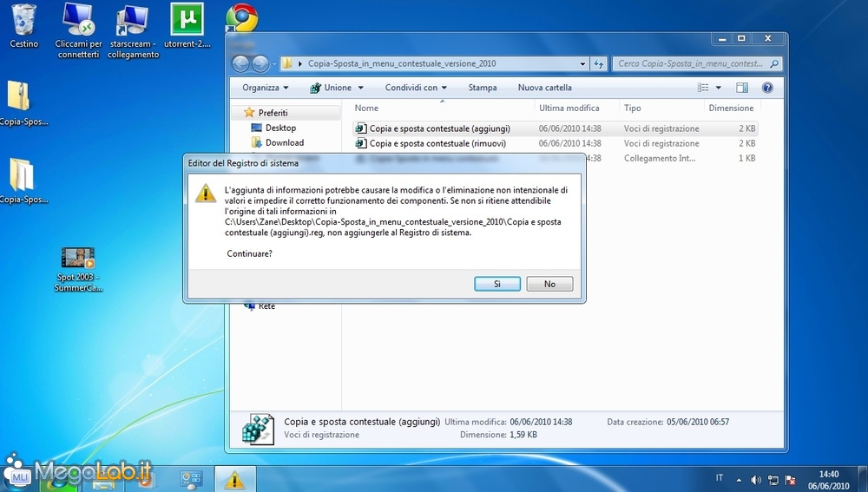Open the address bar history dropdown

coord(582,64)
